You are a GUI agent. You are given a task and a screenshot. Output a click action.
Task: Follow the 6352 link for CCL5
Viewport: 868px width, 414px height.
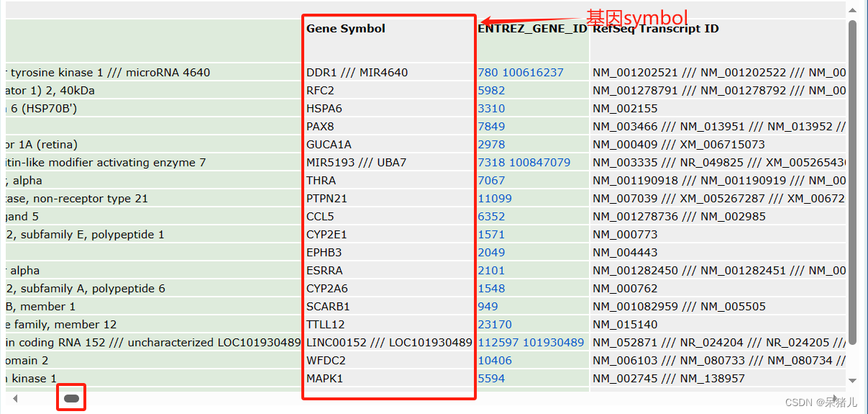click(x=491, y=217)
